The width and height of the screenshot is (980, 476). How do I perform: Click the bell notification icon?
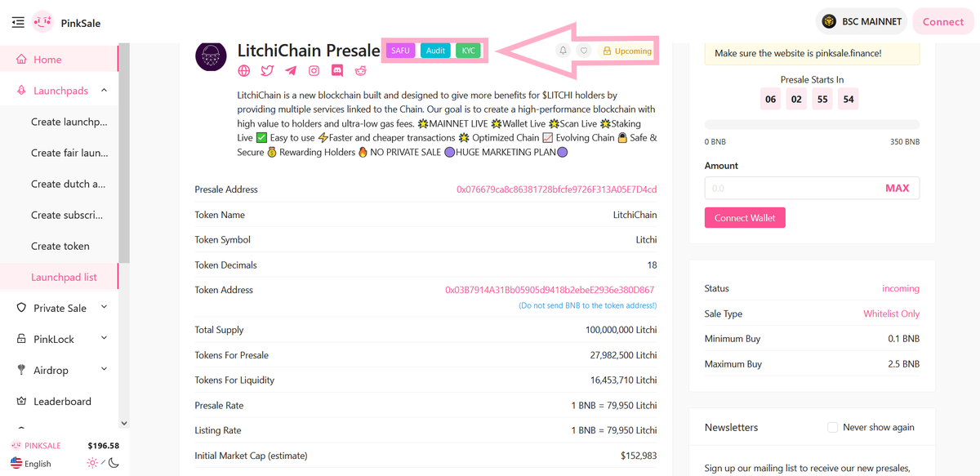click(563, 51)
